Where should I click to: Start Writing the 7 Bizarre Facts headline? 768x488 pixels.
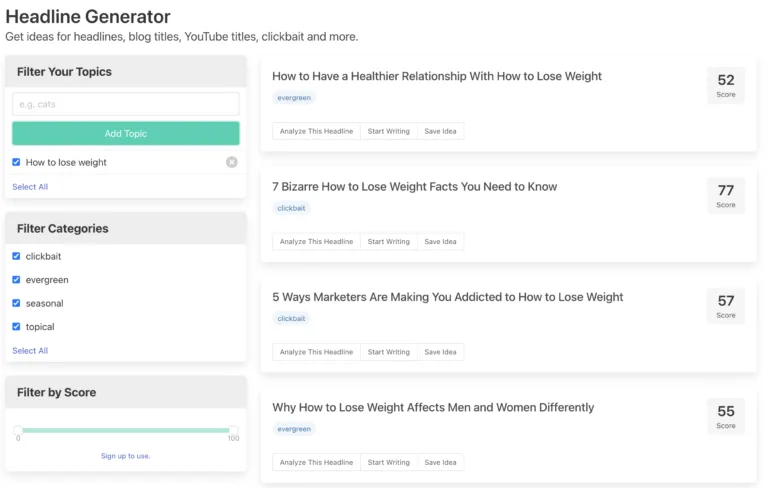coord(389,242)
